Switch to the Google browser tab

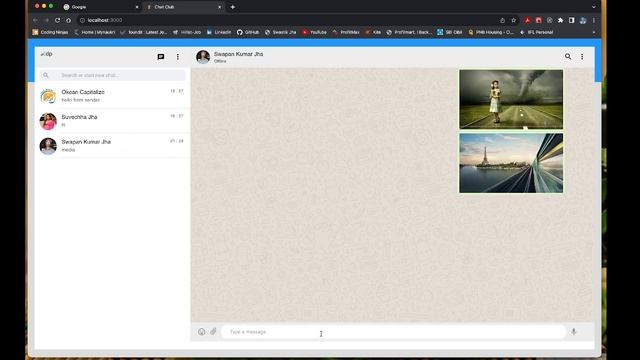tap(101, 7)
